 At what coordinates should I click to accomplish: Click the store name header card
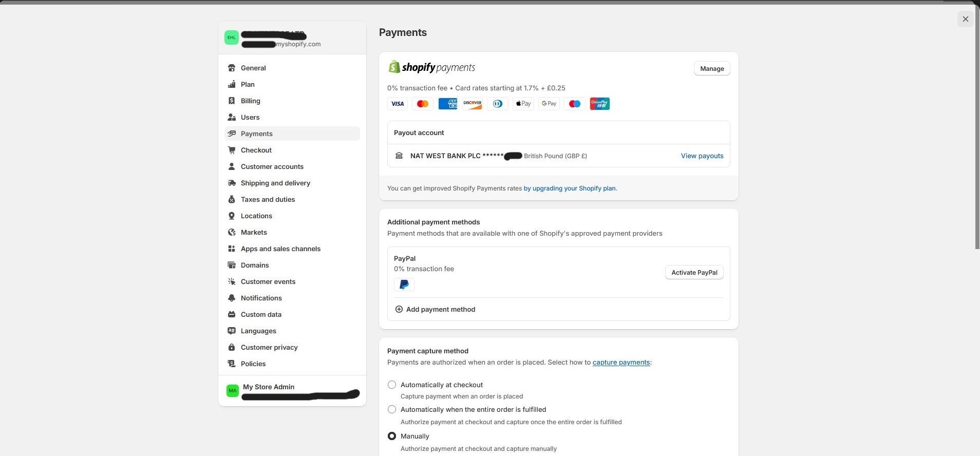(292, 38)
